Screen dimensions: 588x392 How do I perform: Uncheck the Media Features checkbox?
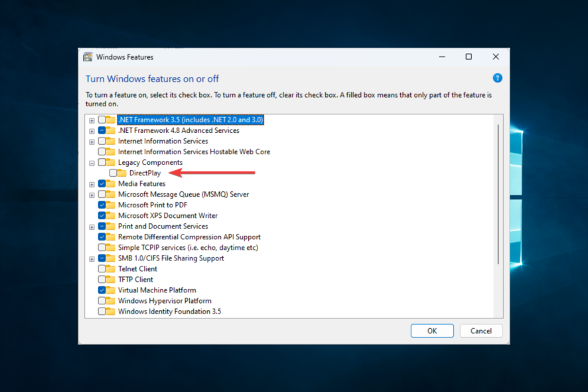click(102, 183)
